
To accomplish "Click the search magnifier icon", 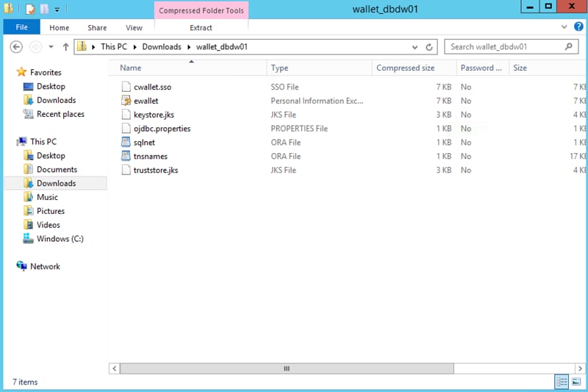I will point(568,46).
